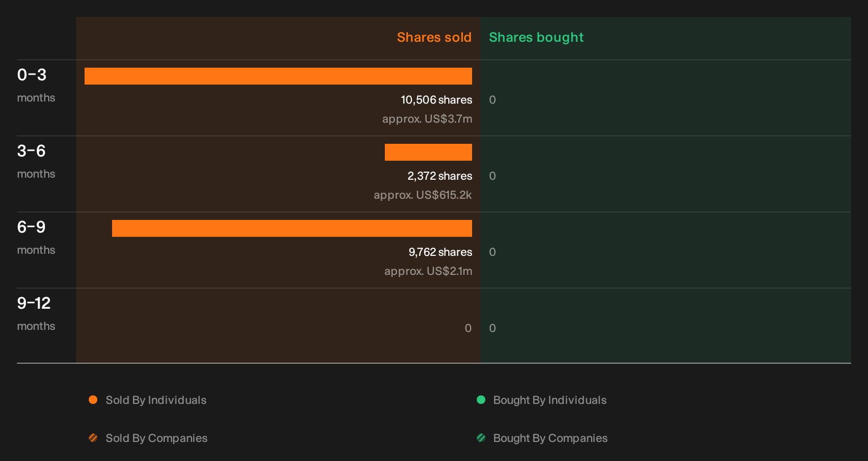The width and height of the screenshot is (868, 461).
Task: Click the sold zero in 9-12 months row
Action: (468, 328)
